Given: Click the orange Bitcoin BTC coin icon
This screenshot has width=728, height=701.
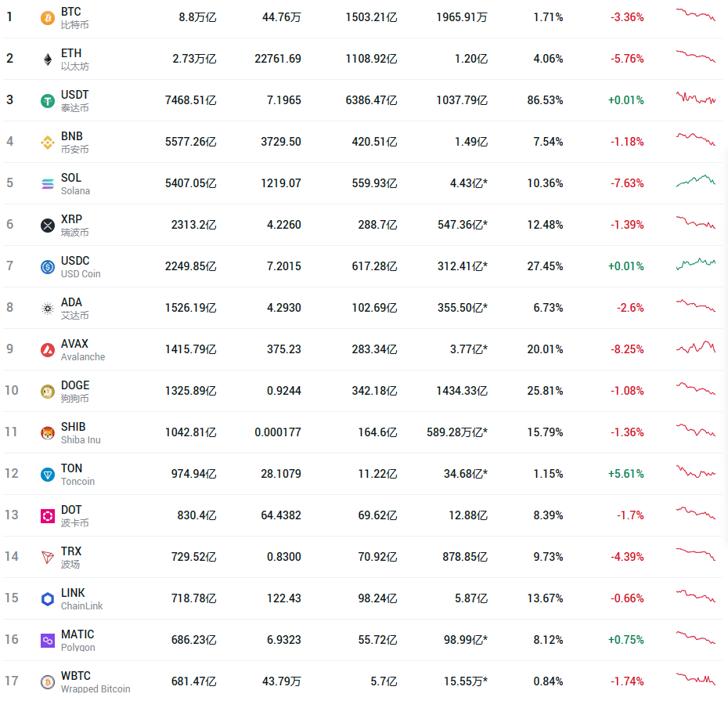Looking at the screenshot, I should [x=48, y=17].
